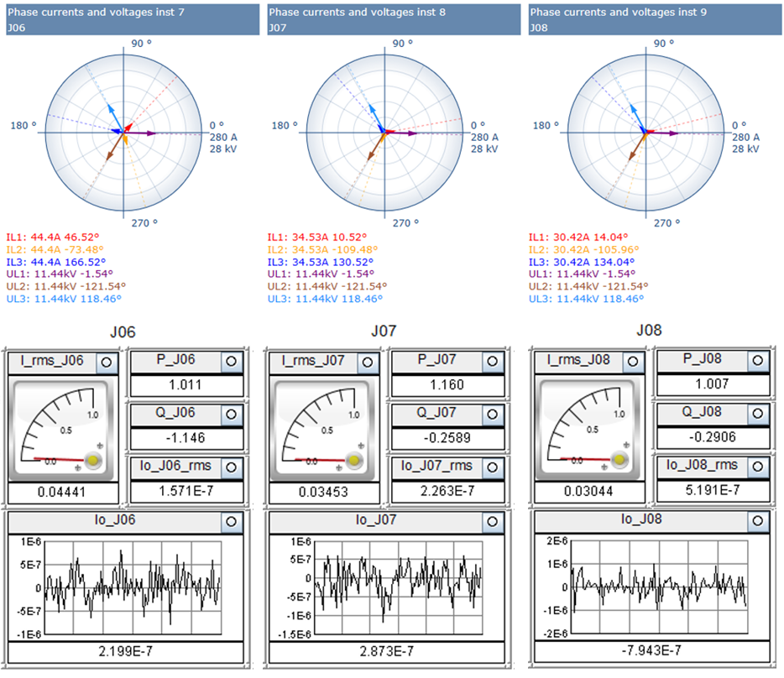Click the P_J07 value 1.160

447,385
